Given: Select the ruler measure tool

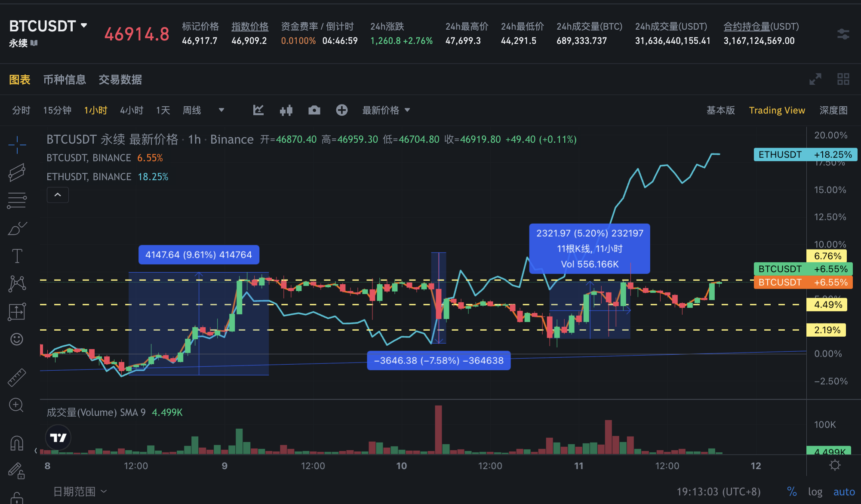Looking at the screenshot, I should (17, 377).
